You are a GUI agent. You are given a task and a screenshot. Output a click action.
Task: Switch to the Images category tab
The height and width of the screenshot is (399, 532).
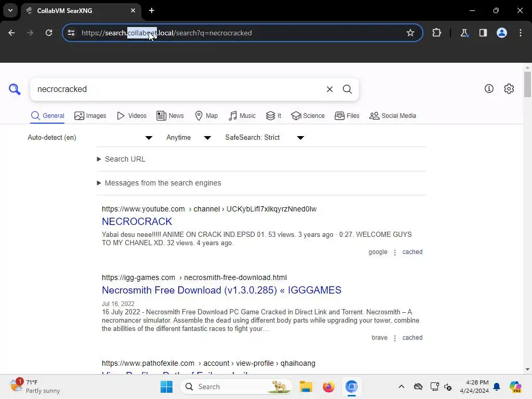click(90, 116)
